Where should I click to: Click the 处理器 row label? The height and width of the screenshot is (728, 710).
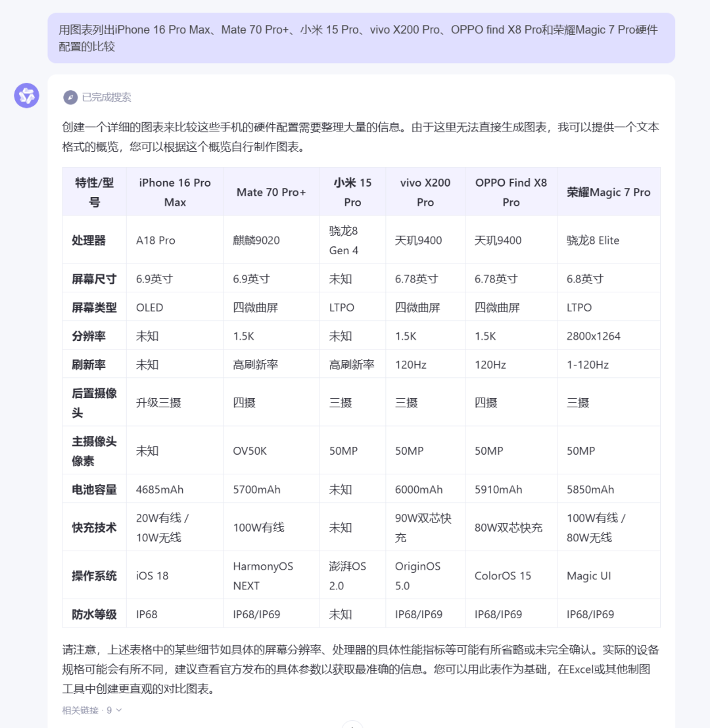coord(94,240)
